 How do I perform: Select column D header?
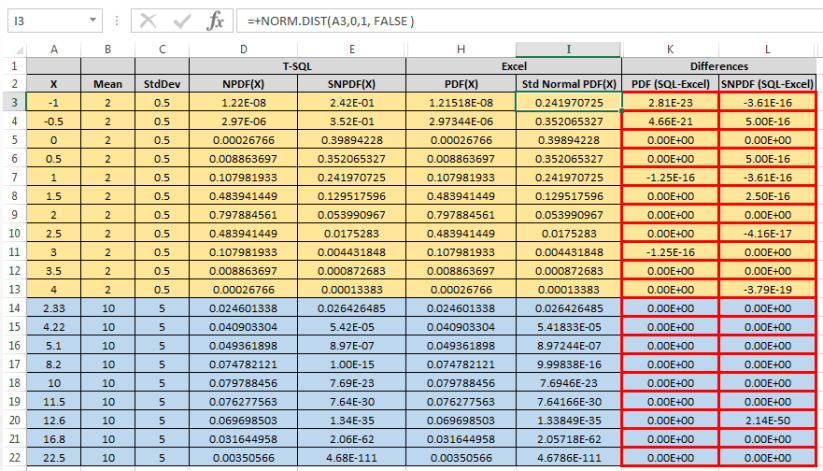244,49
